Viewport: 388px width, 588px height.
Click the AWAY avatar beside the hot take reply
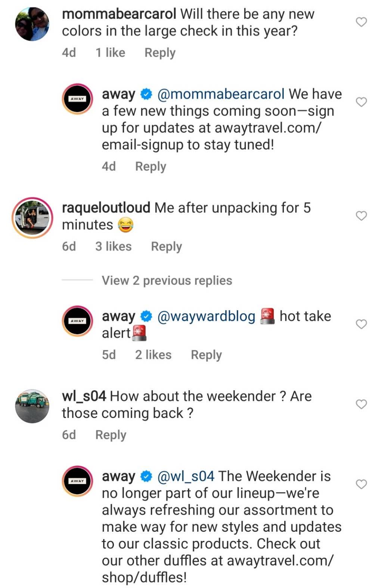[x=77, y=320]
